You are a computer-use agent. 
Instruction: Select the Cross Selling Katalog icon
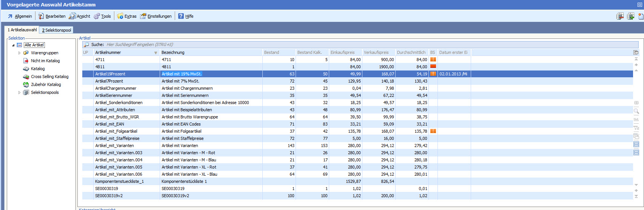pos(26,77)
